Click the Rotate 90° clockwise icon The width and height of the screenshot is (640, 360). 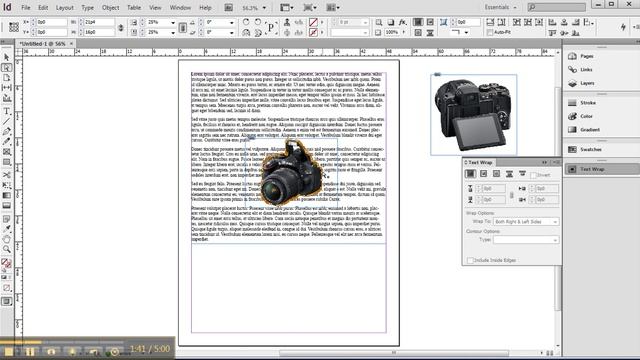tap(246, 22)
